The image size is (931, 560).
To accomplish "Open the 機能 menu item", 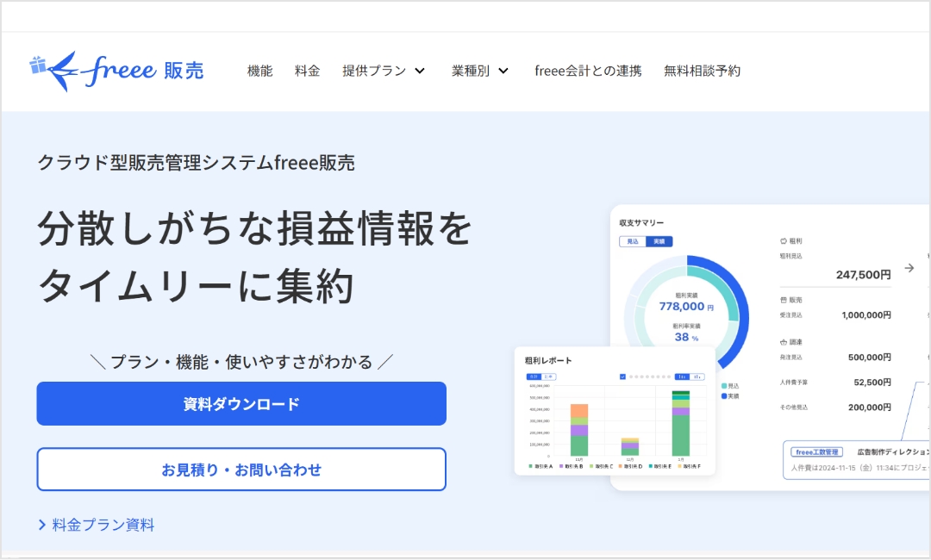I will [259, 71].
